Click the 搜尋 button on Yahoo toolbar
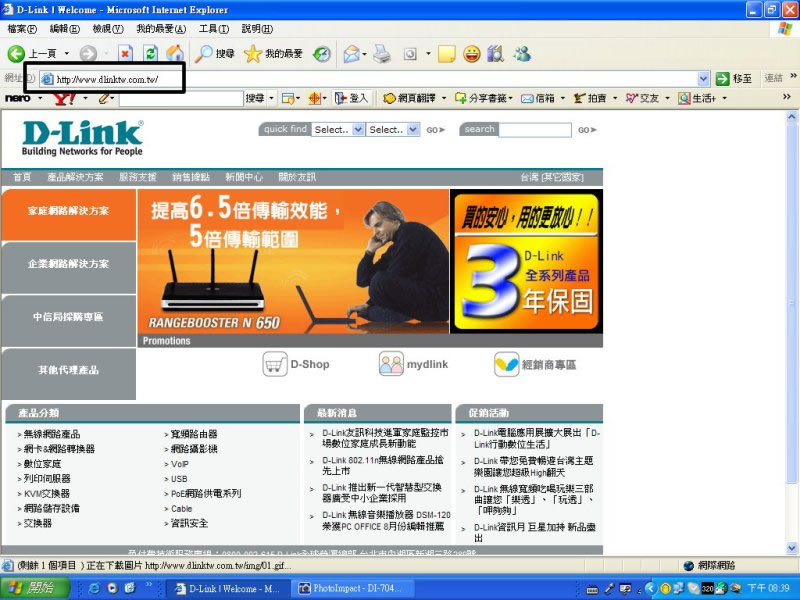Viewport: 800px width, 600px height. (255, 97)
